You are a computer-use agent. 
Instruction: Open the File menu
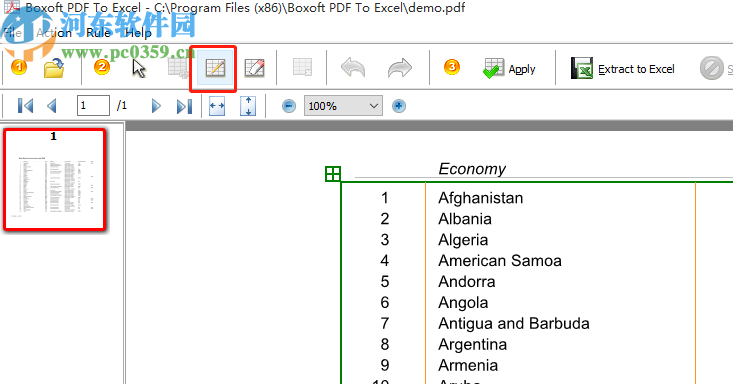click(x=13, y=33)
